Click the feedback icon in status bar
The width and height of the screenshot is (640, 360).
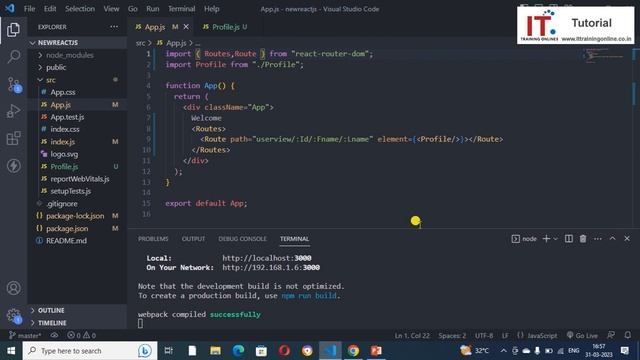611,336
